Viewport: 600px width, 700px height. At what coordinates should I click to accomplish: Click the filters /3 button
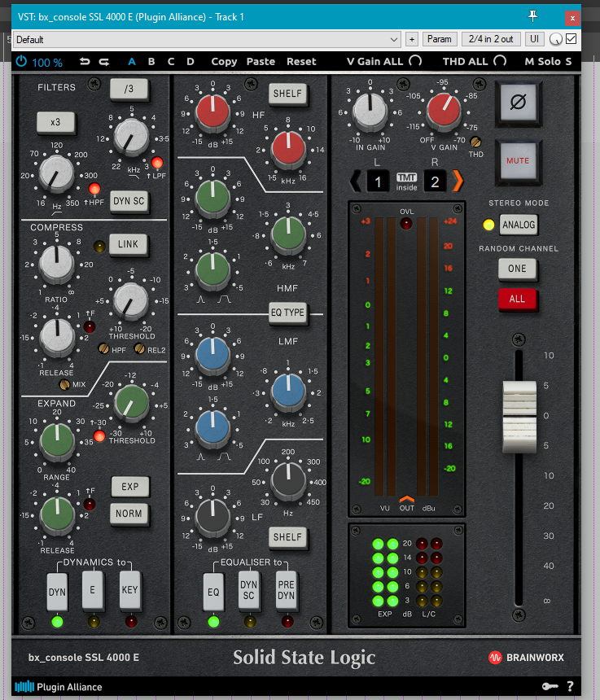[x=129, y=89]
